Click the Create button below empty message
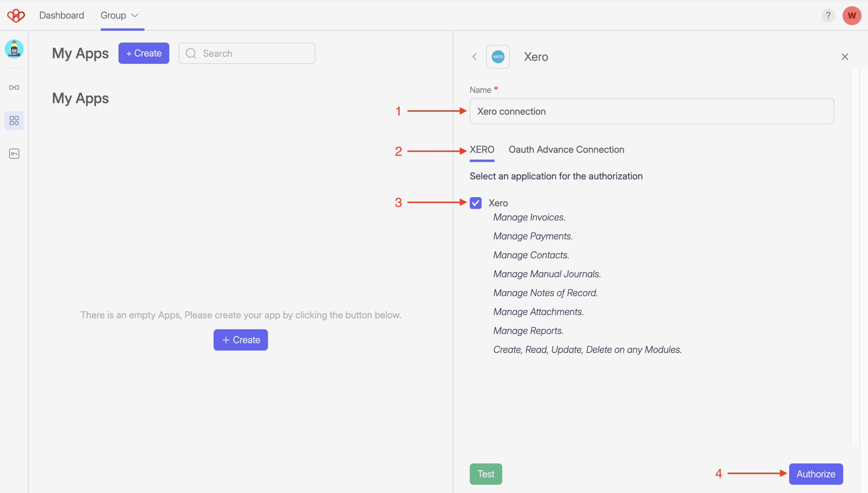Screen dimensions: 868x493 click(241, 340)
